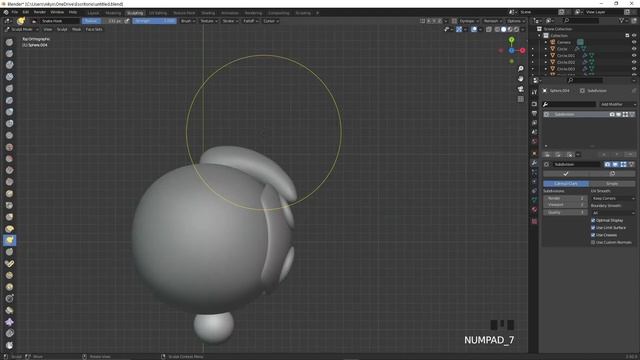Select the Clay Strips brush

9,77
